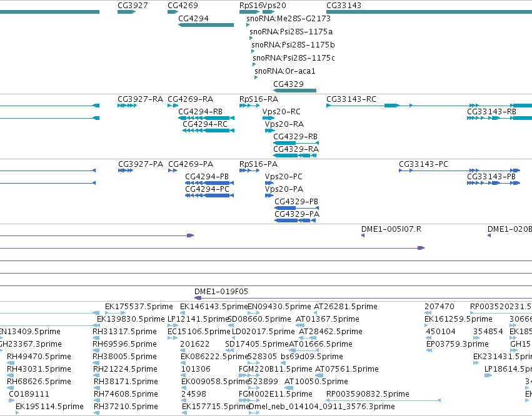Open the CG4294 gene feature
This screenshot has height=416, width=532.
tap(206, 25)
